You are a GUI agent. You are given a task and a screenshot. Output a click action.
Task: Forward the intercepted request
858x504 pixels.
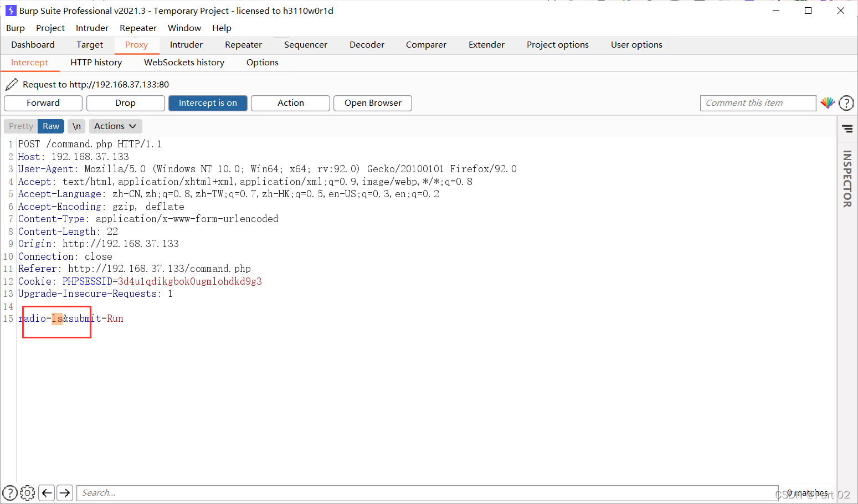click(43, 103)
